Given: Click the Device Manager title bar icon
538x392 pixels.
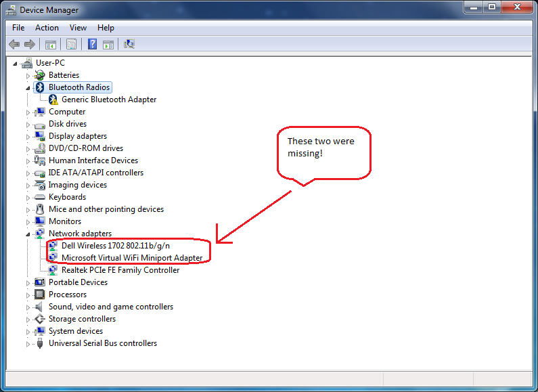Looking at the screenshot, I should tap(11, 10).
